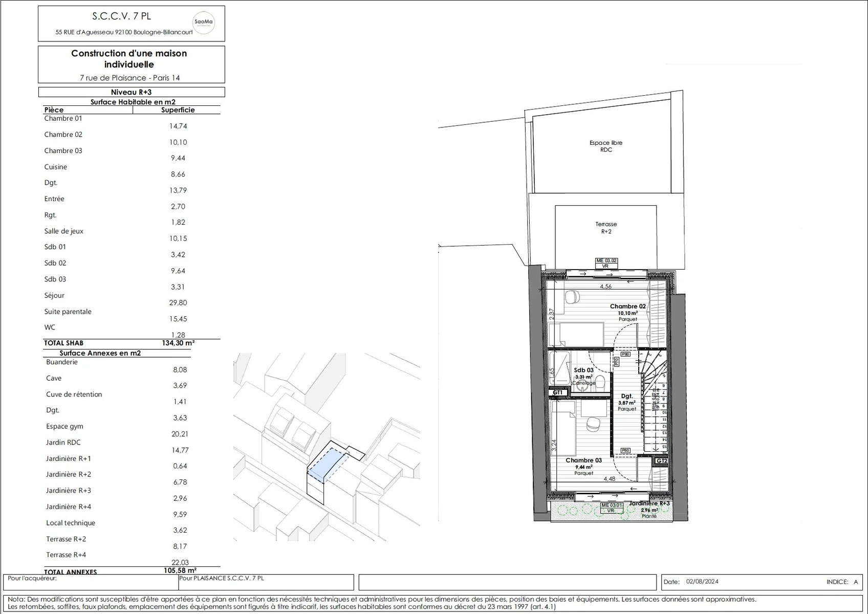Click the Dgt. room label on plan
The width and height of the screenshot is (868, 614).
[627, 396]
